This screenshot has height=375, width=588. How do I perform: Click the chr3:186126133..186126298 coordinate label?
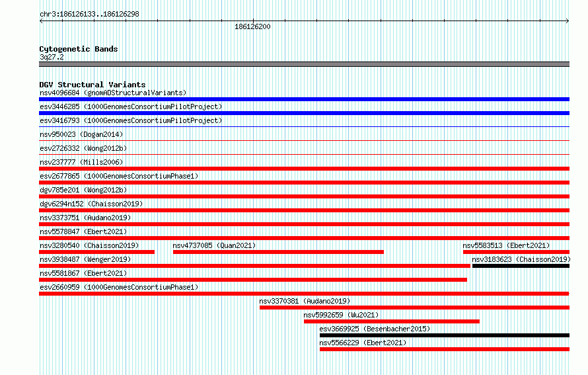(89, 14)
